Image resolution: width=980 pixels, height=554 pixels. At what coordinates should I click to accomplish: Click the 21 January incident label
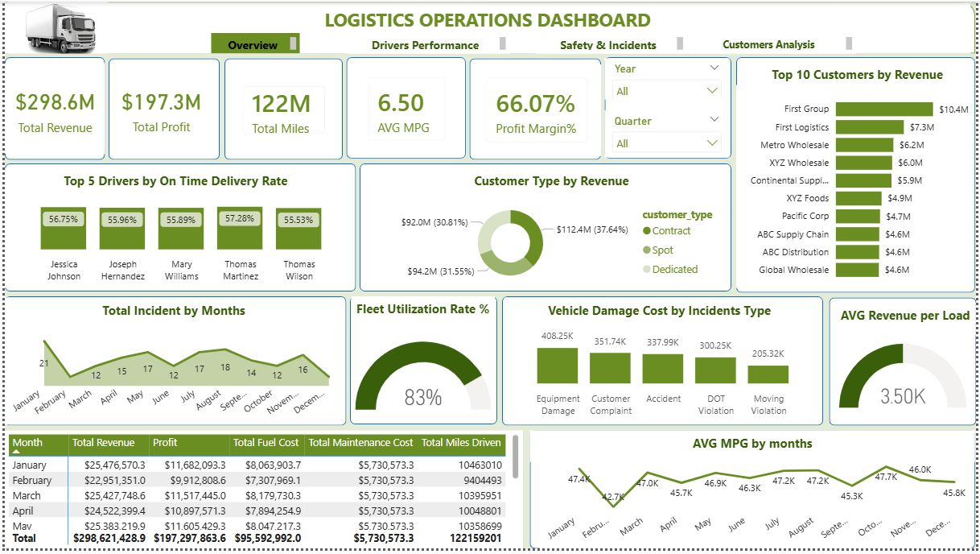pyautogui.click(x=44, y=363)
